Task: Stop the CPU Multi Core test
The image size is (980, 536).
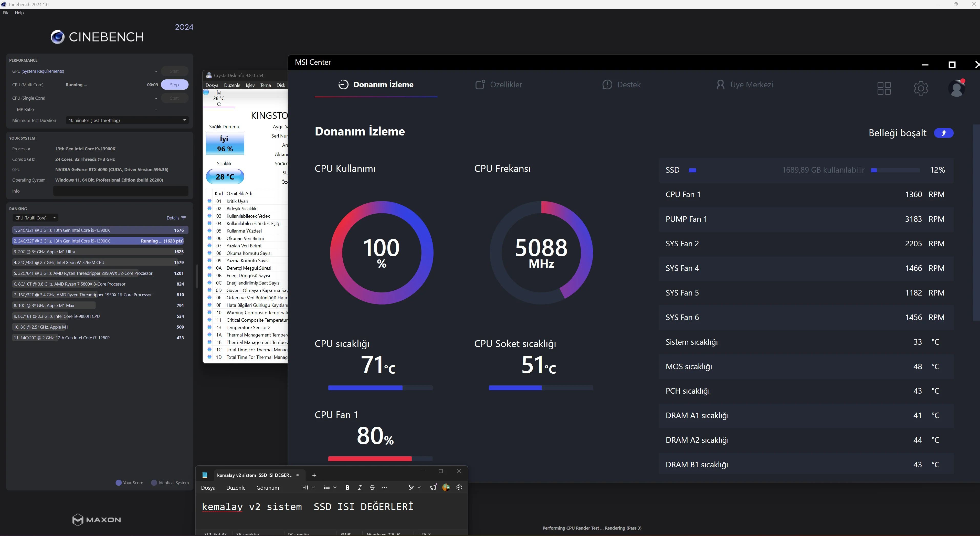Action: pos(174,85)
